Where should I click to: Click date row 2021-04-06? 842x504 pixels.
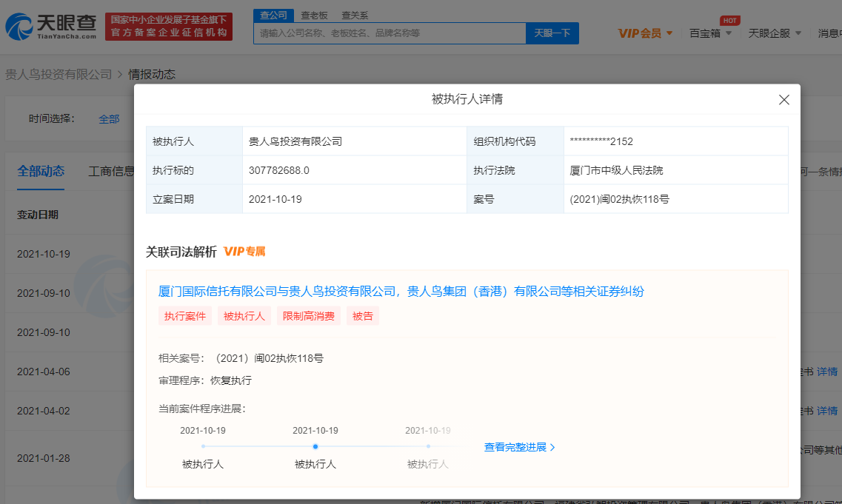[44, 372]
